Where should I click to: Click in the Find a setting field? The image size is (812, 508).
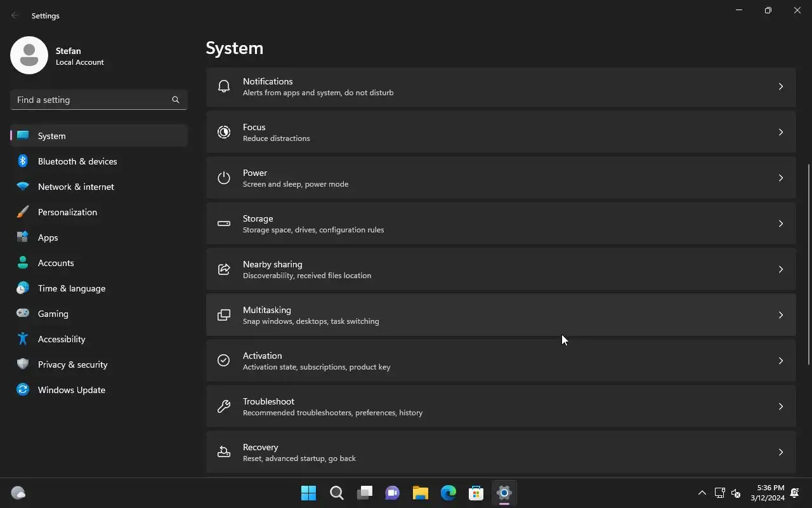pos(99,100)
